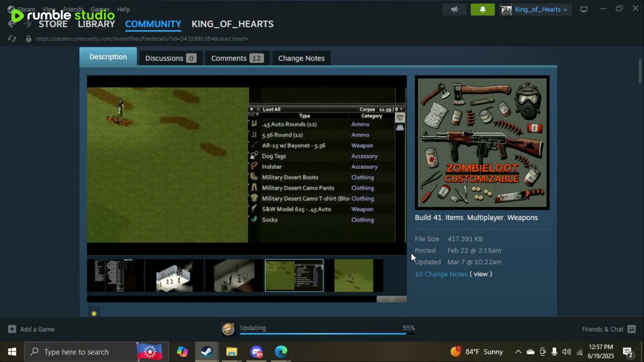Screen dimensions: 644x362
Task: Switch to the Comments tab
Action: point(237,58)
